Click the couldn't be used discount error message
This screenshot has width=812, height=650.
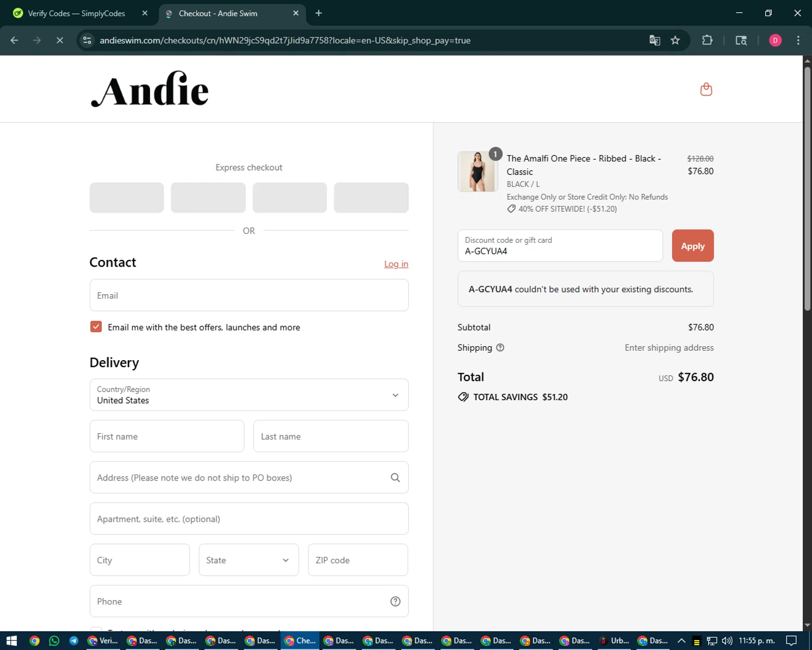pos(586,289)
